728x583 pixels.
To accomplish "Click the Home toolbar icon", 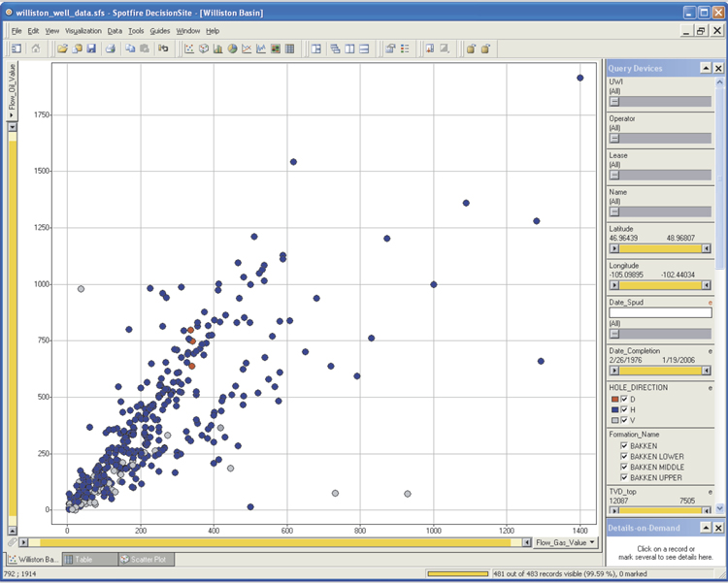I will click(x=36, y=49).
